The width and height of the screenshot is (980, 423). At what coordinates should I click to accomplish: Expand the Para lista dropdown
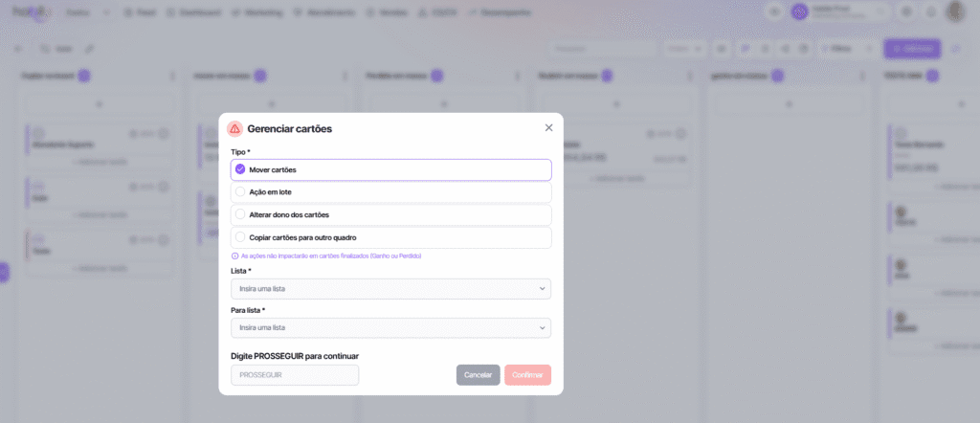pyautogui.click(x=390, y=327)
